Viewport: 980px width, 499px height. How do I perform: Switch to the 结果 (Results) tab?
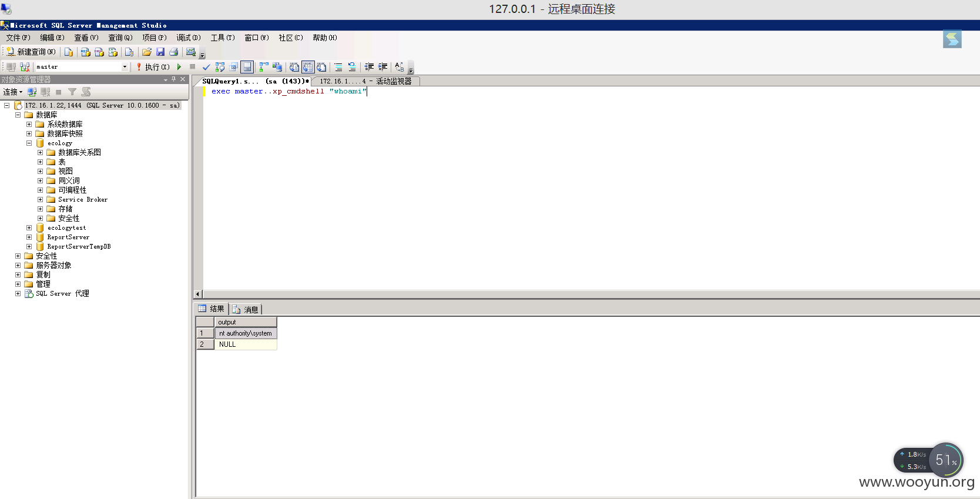pos(212,309)
